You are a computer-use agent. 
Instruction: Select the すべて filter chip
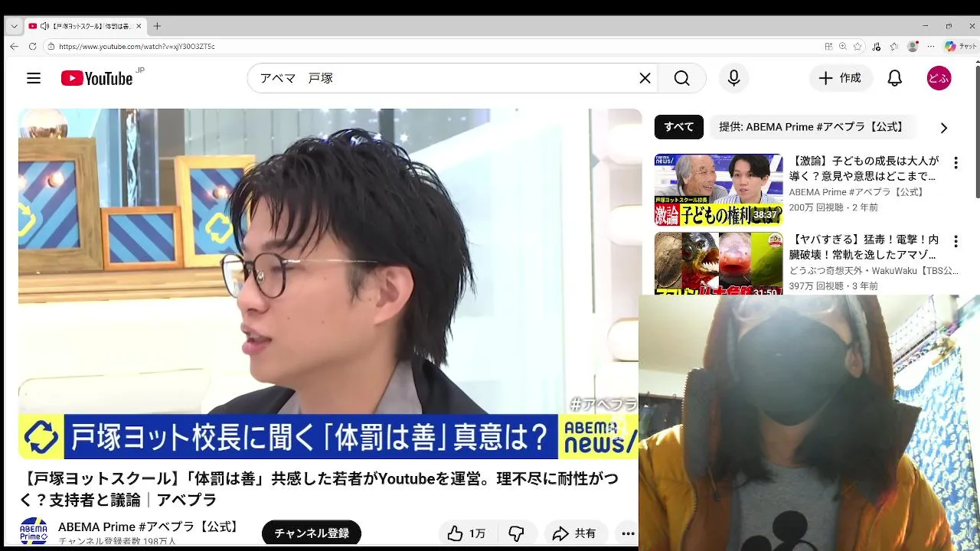tap(678, 127)
